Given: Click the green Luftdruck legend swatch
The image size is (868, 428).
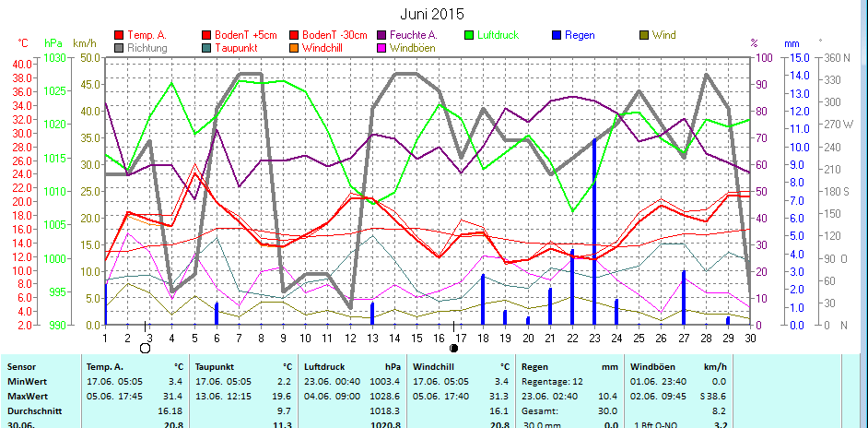Looking at the screenshot, I should [469, 35].
